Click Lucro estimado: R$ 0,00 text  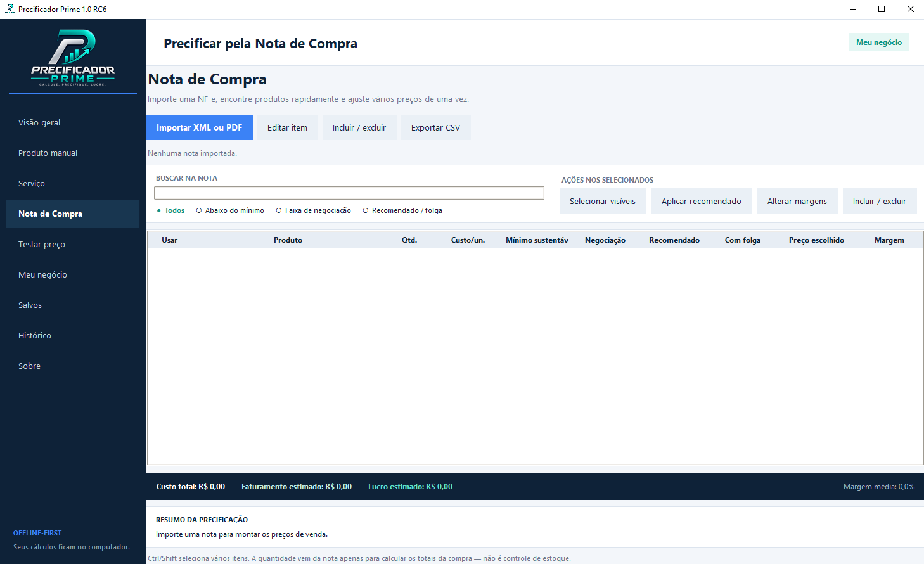tap(410, 487)
